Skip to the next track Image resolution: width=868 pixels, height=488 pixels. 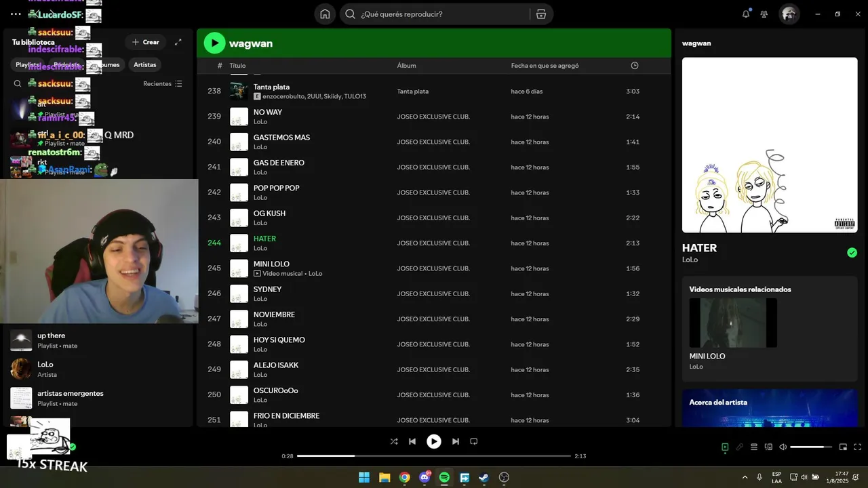pyautogui.click(x=456, y=441)
